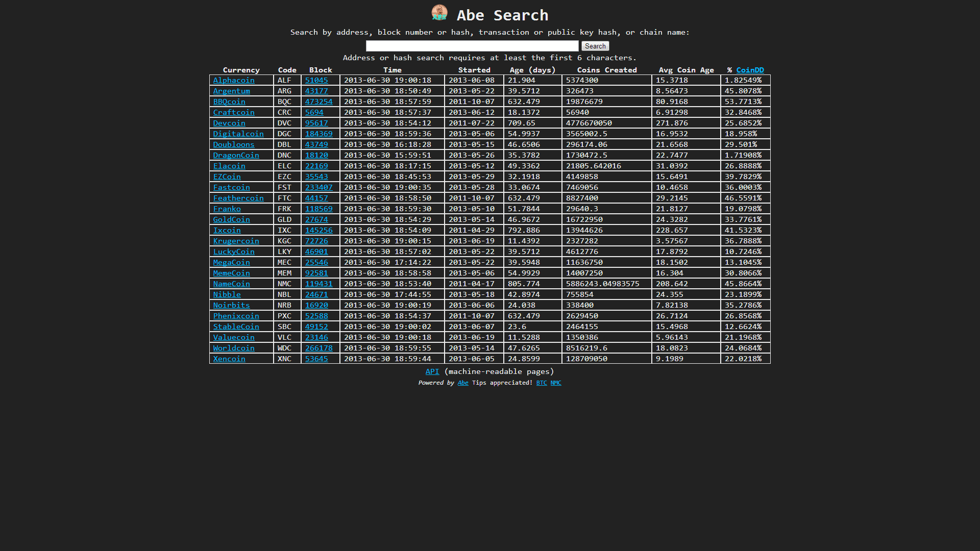The image size is (980, 551).
Task: Open the NameCoin currency page
Action: [x=231, y=284]
